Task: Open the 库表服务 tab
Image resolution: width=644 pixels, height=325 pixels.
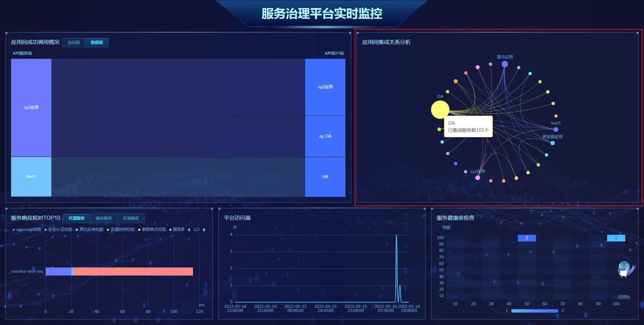Action: click(130, 218)
